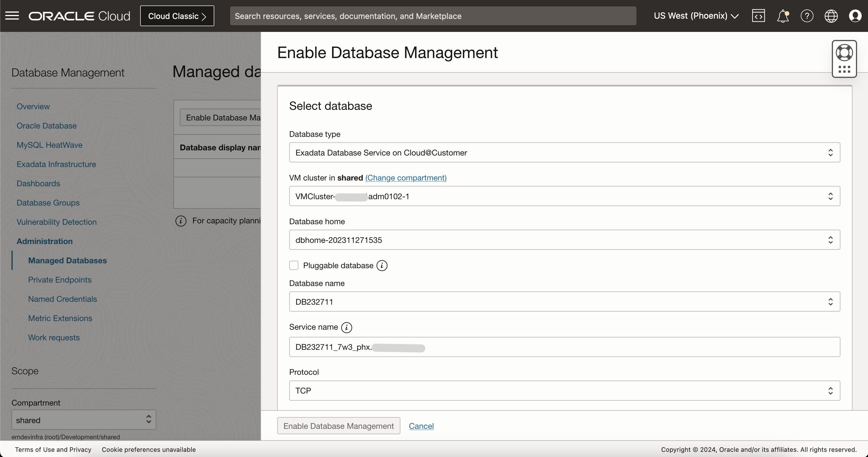Screen dimensions: 868x457
Task: Click the help question mark icon
Action: click(807, 16)
